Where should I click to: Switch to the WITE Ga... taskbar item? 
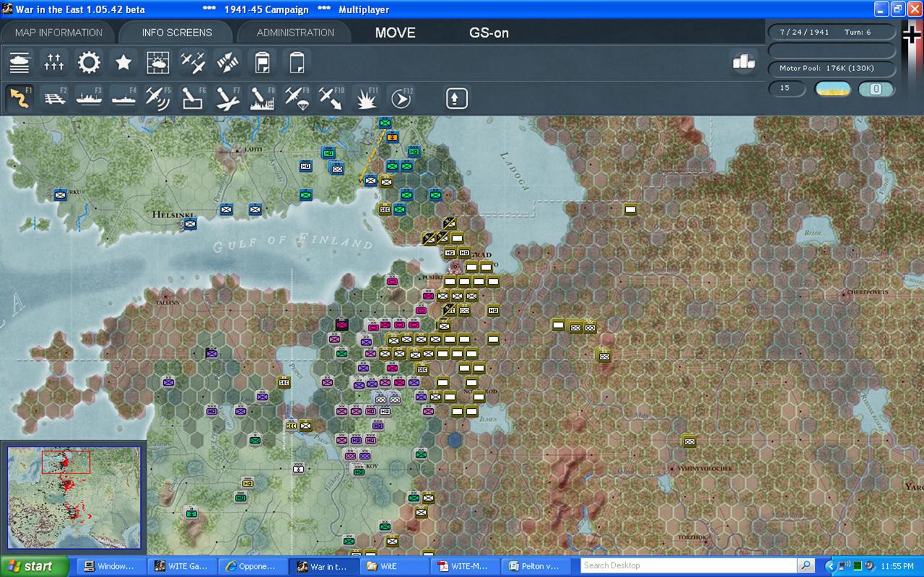coord(181,566)
